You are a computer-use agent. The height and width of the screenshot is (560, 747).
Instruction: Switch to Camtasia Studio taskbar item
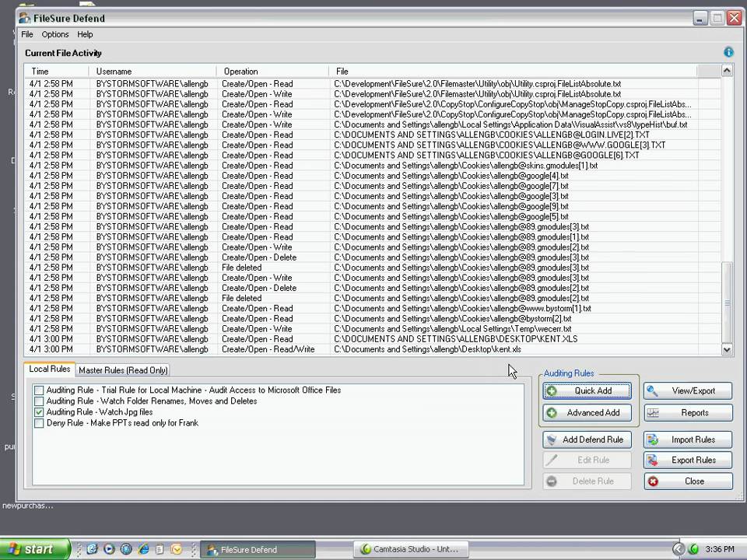[x=412, y=549]
